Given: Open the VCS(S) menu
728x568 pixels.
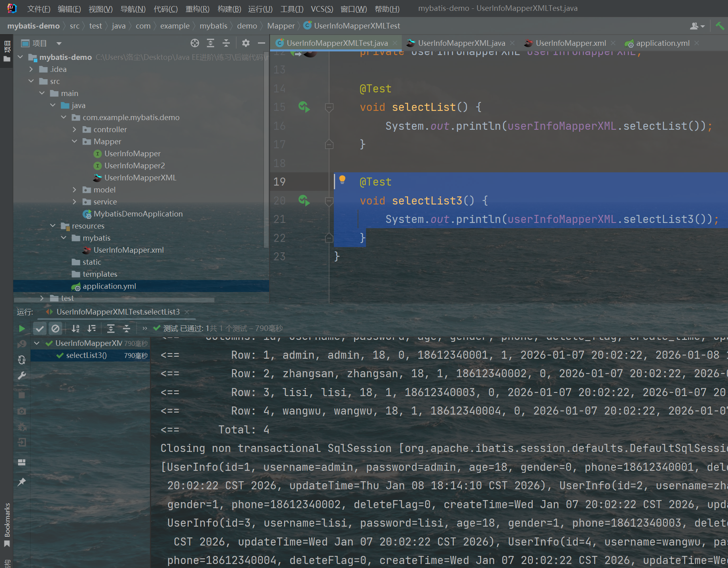Looking at the screenshot, I should click(322, 8).
